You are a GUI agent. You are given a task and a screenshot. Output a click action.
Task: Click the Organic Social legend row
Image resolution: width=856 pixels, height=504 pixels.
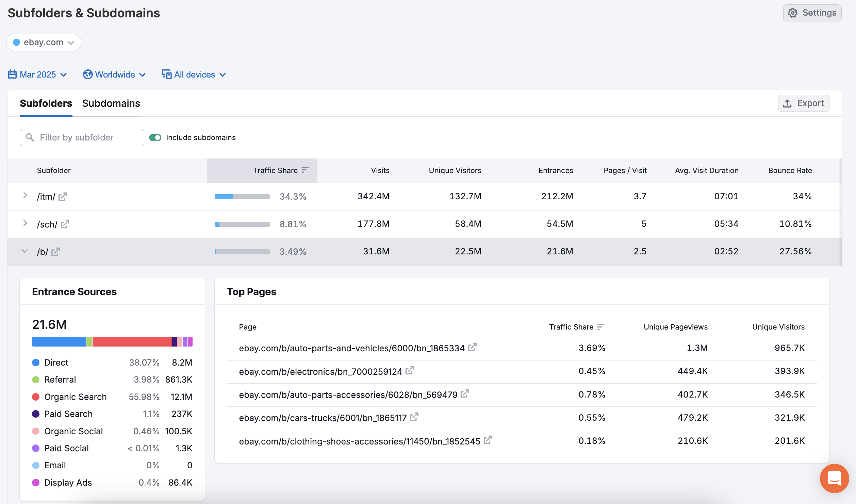(112, 431)
